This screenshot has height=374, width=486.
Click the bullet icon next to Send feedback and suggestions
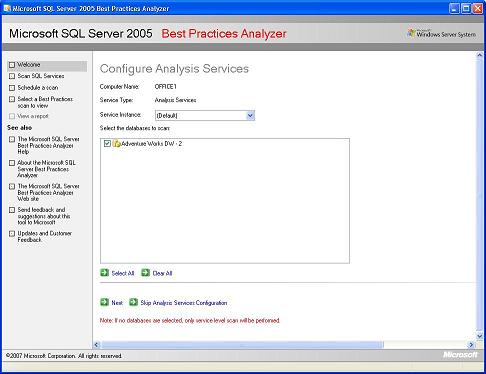(12, 210)
